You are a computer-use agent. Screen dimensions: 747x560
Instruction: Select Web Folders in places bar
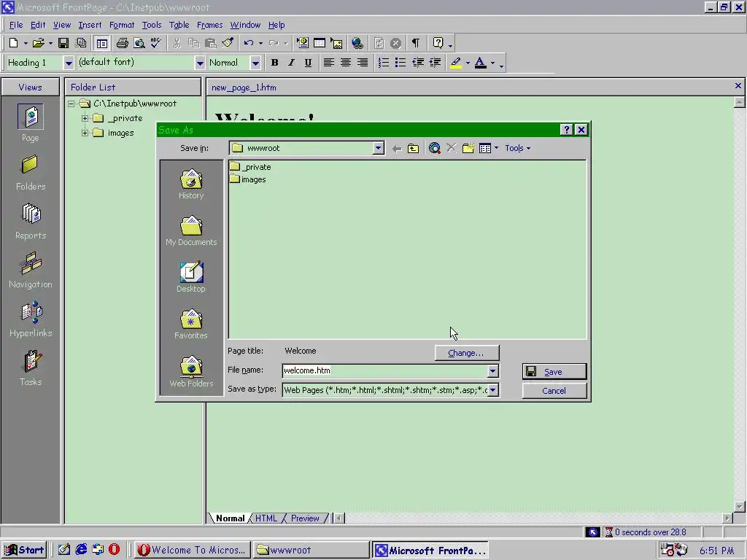[x=191, y=372]
